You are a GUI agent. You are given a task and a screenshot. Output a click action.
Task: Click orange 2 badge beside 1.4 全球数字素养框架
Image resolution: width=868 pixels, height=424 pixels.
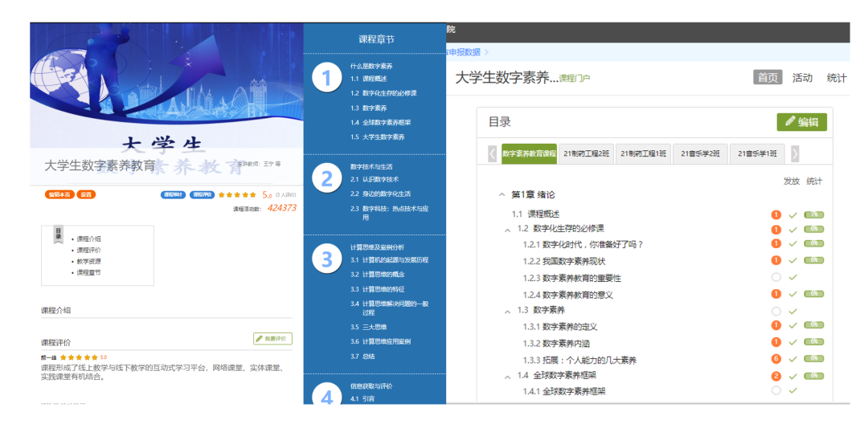(776, 376)
